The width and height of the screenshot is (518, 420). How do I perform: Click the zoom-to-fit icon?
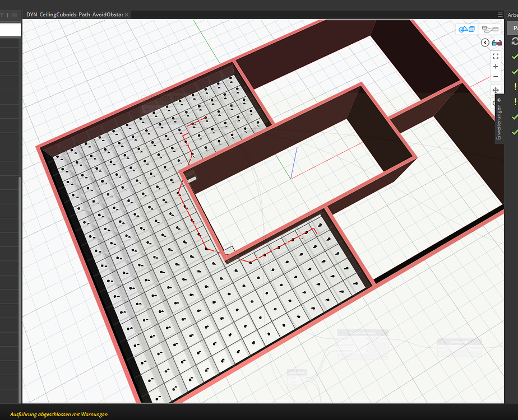(x=495, y=57)
